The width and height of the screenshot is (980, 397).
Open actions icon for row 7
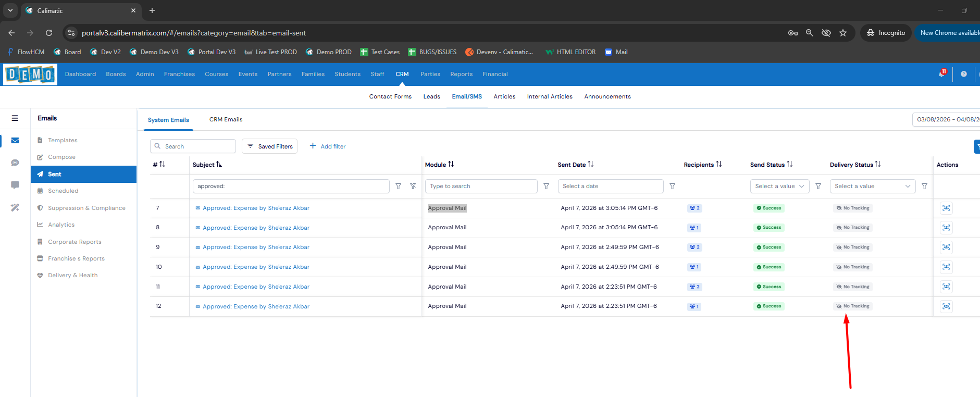tap(946, 208)
